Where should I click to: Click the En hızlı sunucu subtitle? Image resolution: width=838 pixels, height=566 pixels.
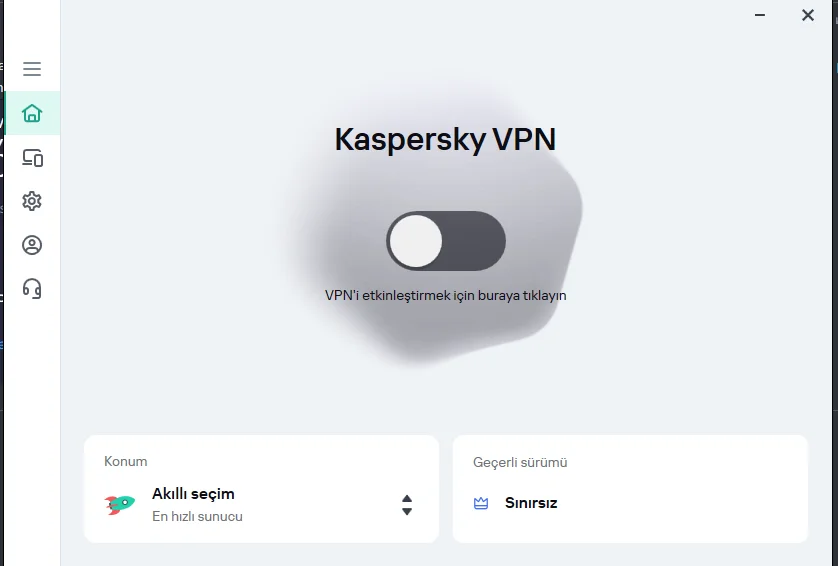click(197, 517)
